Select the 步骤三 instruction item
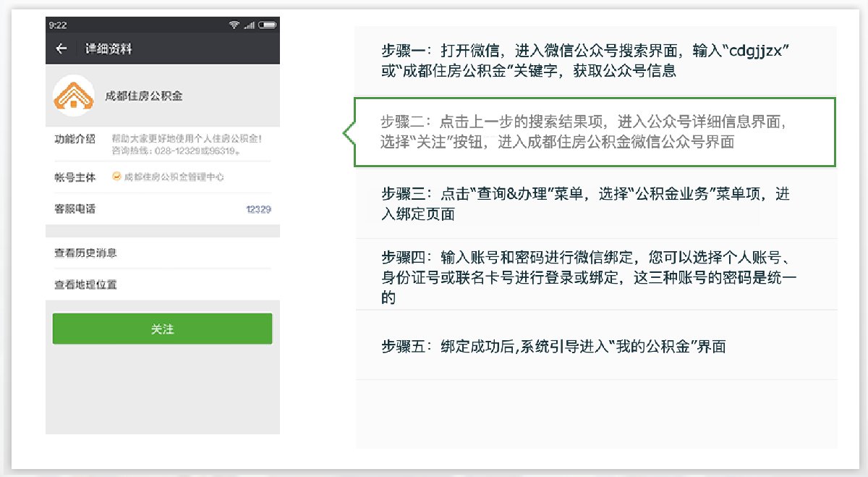This screenshot has width=868, height=477. 596,203
